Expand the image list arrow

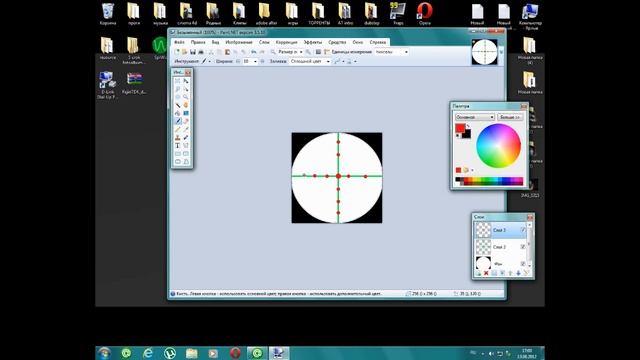[501, 52]
